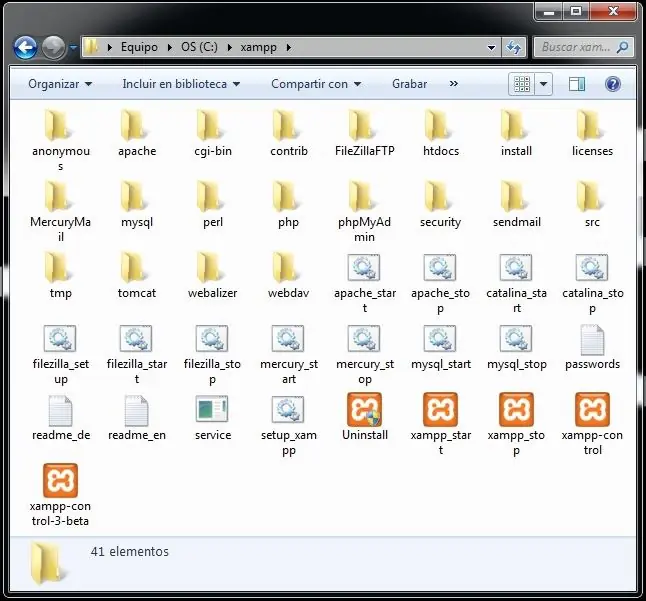Change the view with the view icon button
The height and width of the screenshot is (601, 646).
[x=522, y=84]
